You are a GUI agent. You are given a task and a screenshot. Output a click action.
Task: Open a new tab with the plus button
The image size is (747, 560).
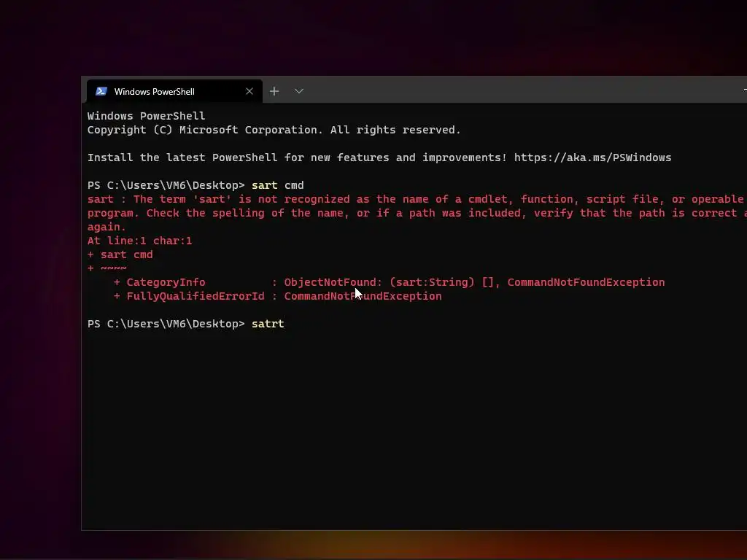274,91
